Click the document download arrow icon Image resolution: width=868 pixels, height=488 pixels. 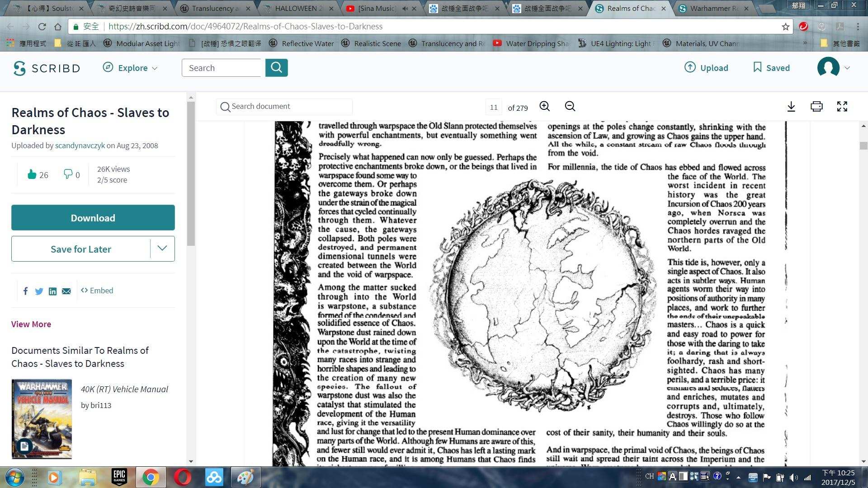791,107
